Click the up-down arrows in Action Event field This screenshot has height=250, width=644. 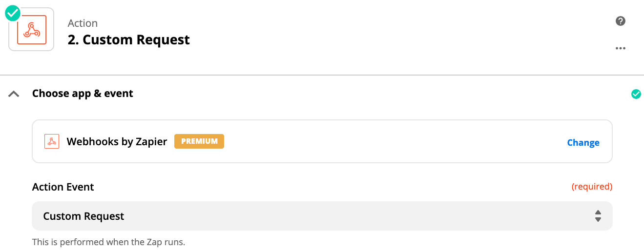598,216
